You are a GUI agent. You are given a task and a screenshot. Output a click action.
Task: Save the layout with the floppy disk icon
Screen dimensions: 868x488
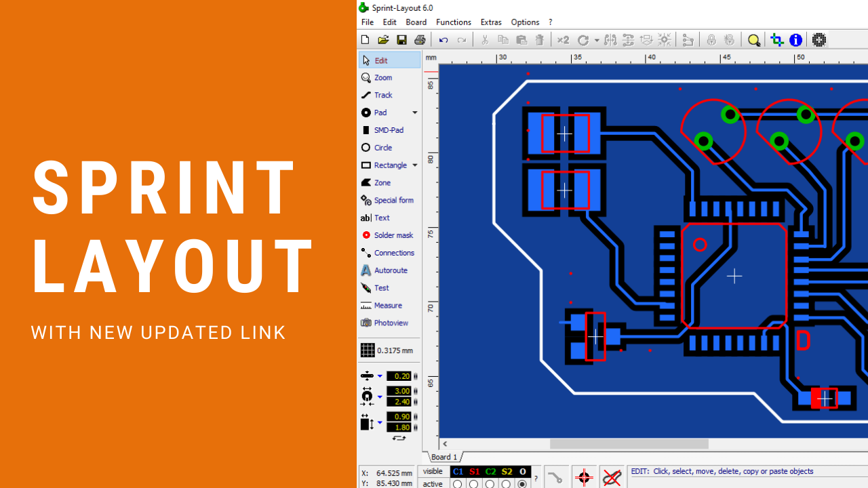pos(401,40)
